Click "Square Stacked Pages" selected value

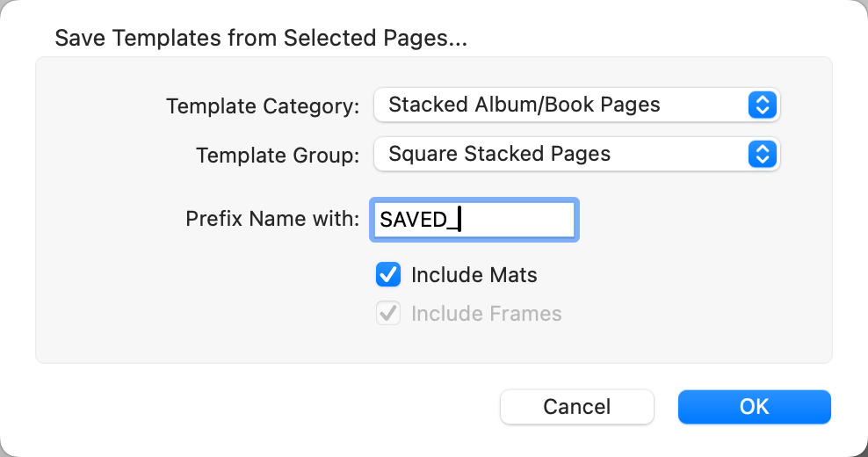click(x=499, y=155)
